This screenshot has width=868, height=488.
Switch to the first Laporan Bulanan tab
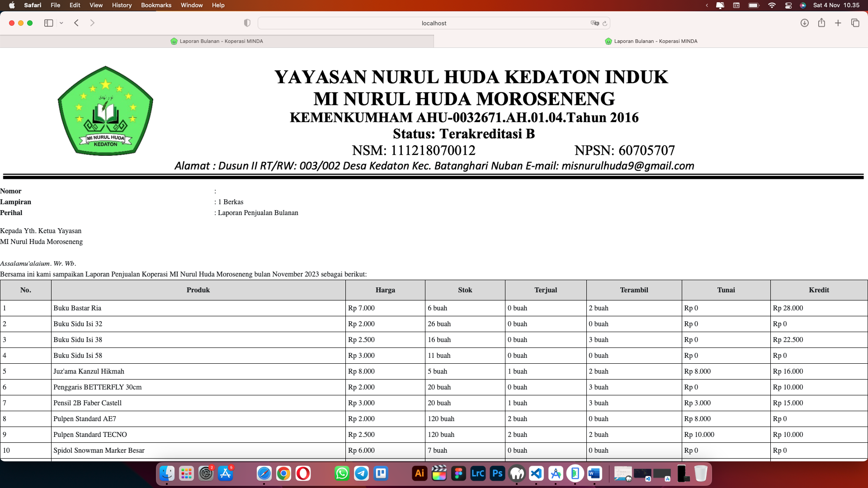217,41
